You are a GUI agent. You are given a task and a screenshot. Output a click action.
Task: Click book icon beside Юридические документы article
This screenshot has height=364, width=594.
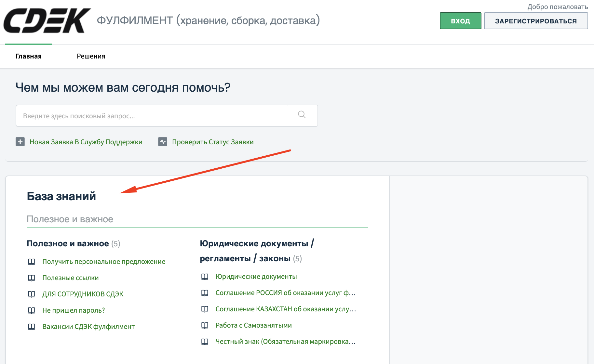click(205, 277)
